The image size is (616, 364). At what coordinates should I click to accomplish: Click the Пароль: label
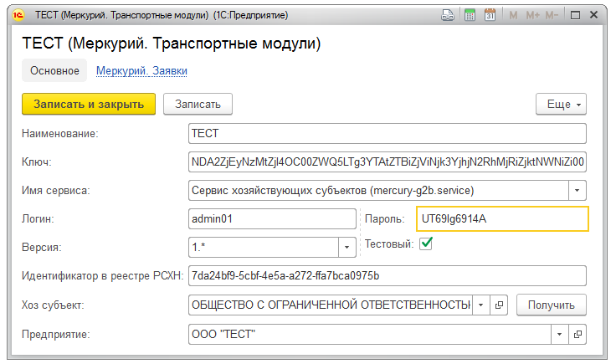385,218
